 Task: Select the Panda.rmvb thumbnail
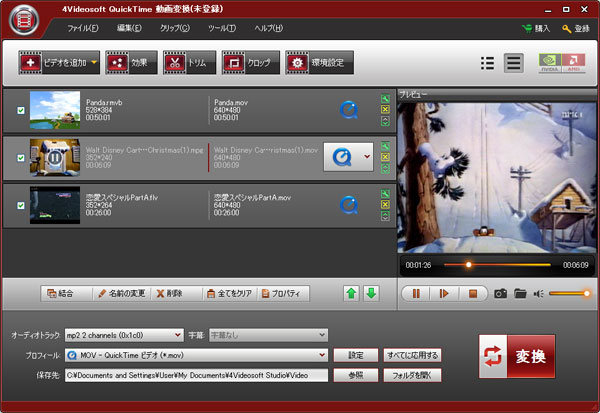click(55, 110)
